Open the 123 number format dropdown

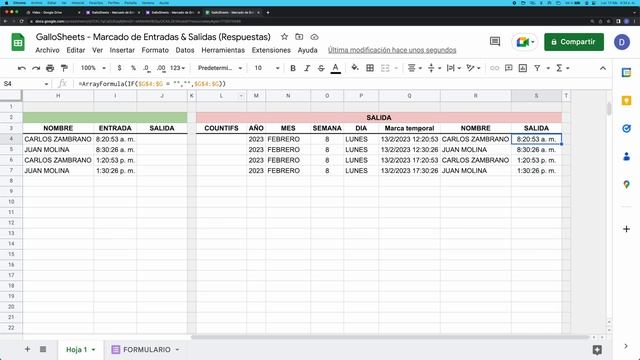178,68
